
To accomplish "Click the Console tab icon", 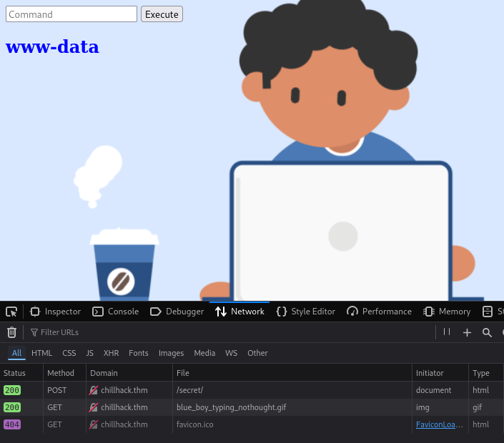I will tap(98, 312).
